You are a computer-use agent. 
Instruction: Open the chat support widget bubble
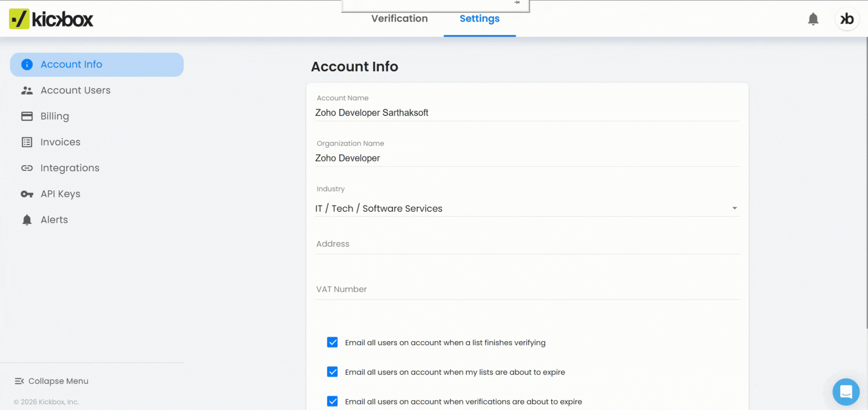pyautogui.click(x=845, y=391)
